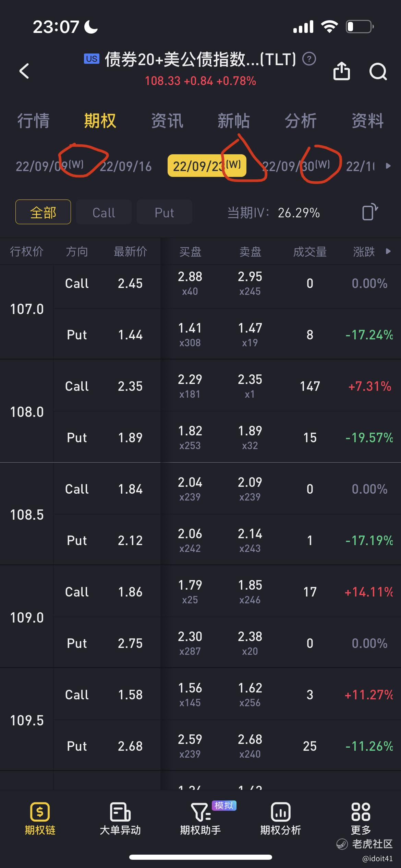Viewport: 401px width, 868px height.
Task: Open the share icon in header
Action: (341, 71)
